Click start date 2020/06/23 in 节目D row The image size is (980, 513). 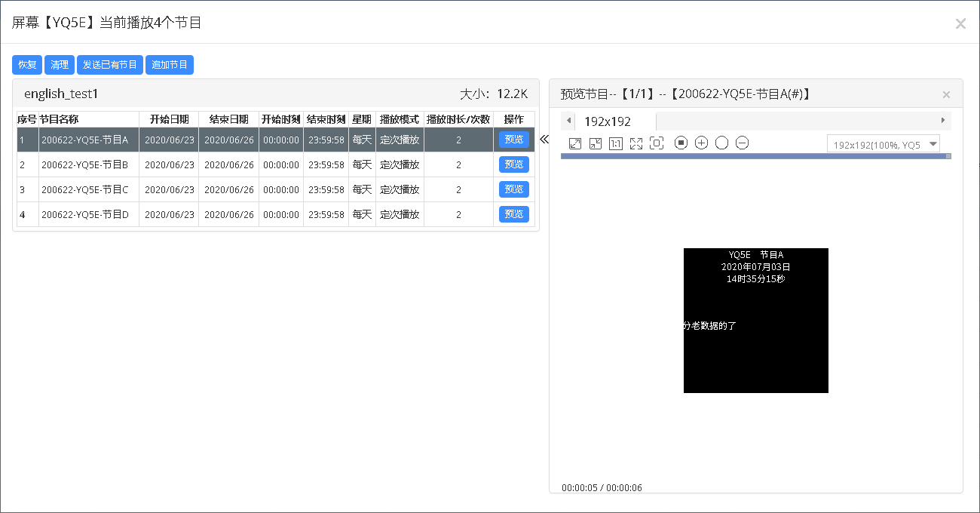tap(169, 215)
